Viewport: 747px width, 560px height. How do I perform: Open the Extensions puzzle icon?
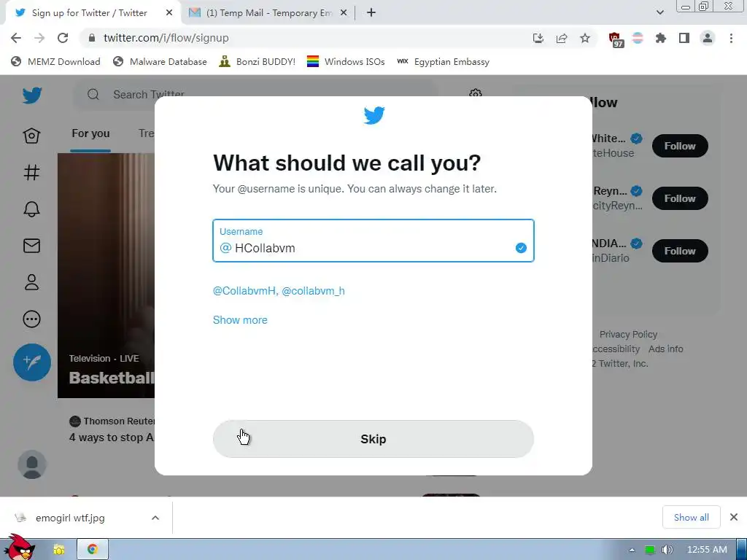coord(661,38)
